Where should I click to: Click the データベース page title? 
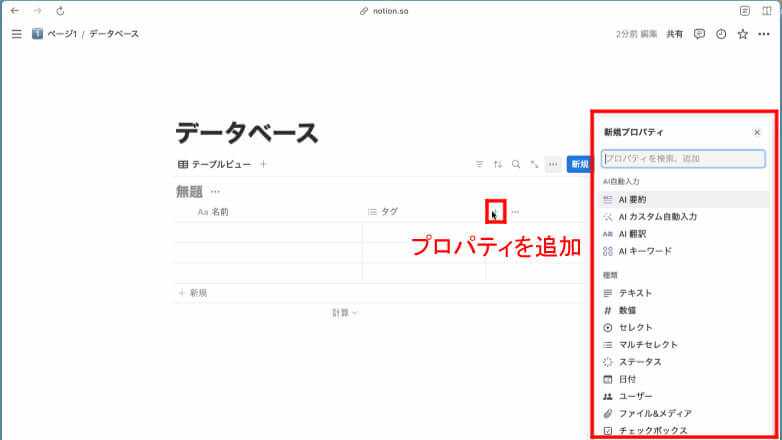click(x=247, y=133)
